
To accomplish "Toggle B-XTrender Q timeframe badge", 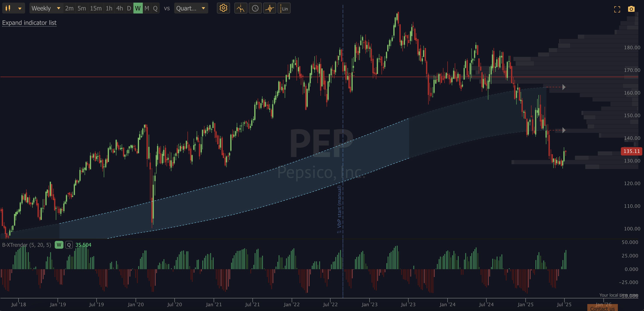I will pyautogui.click(x=69, y=245).
